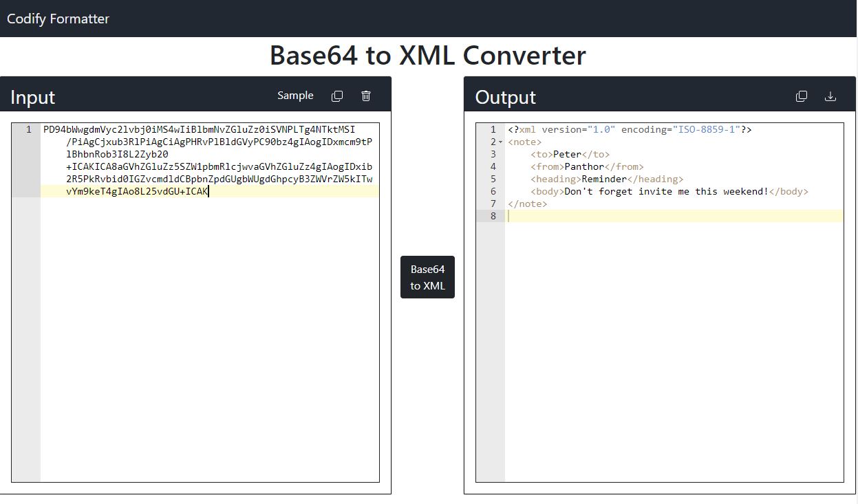
Task: Click line number 8 in output gutter
Action: pos(493,216)
